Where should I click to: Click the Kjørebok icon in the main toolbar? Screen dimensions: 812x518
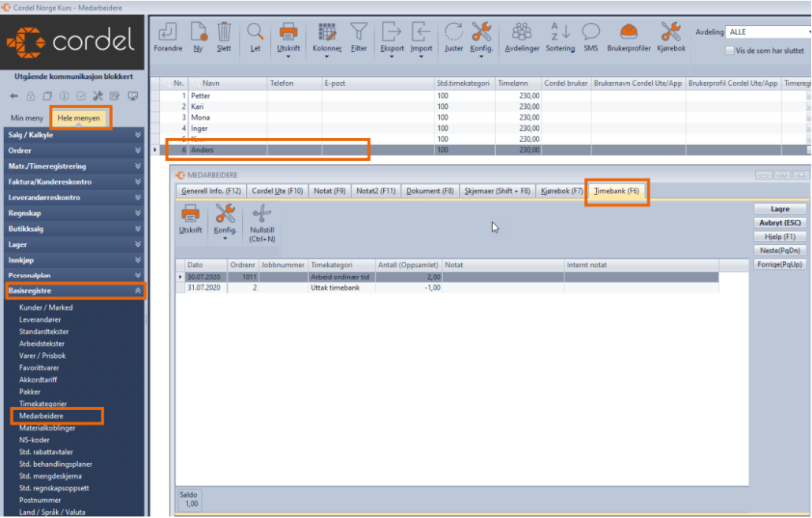pyautogui.click(x=671, y=32)
